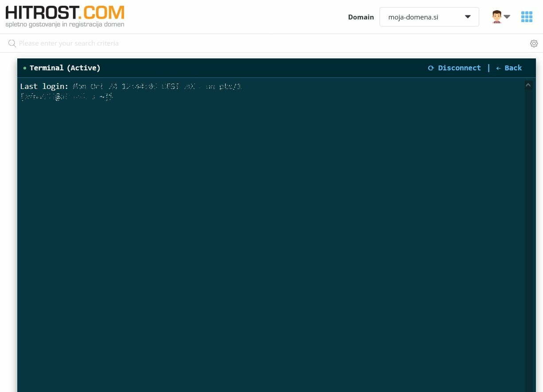The width and height of the screenshot is (543, 392).
Task: Click the blue nine-square grid icon
Action: click(x=527, y=16)
